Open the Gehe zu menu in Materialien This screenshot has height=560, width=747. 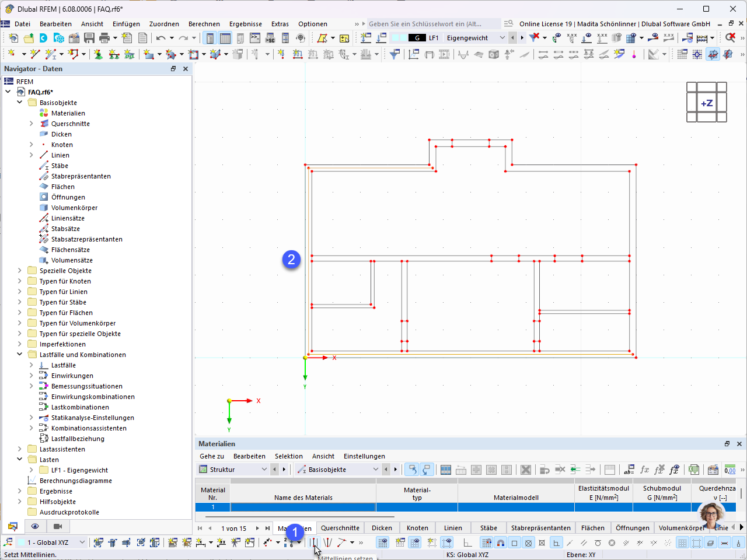pyautogui.click(x=212, y=456)
